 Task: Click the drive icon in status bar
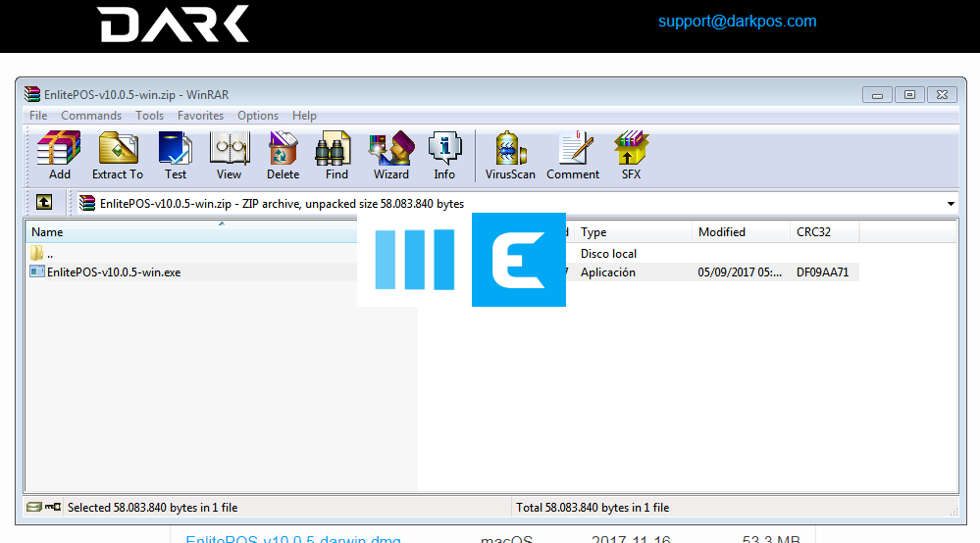point(33,507)
